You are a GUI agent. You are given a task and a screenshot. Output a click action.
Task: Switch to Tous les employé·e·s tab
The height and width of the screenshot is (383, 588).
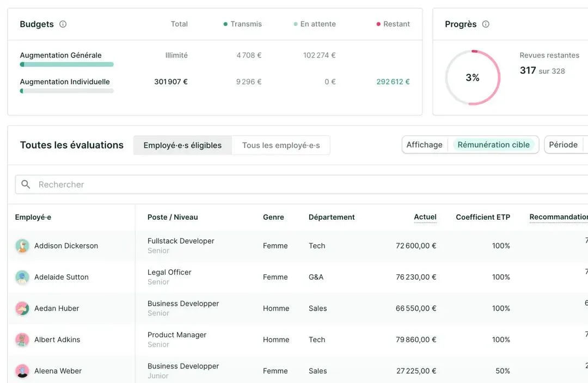[x=281, y=145]
